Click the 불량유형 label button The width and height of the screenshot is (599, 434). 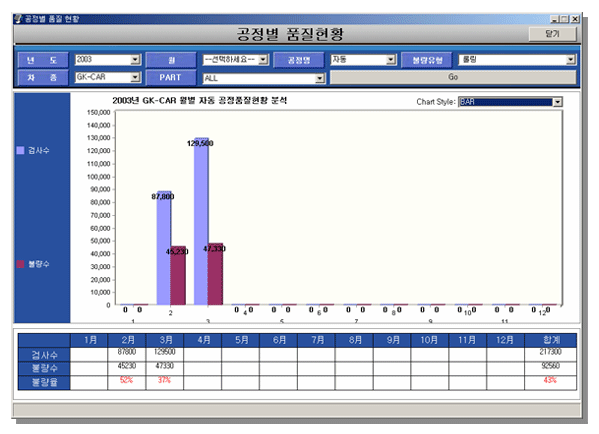tap(427, 60)
